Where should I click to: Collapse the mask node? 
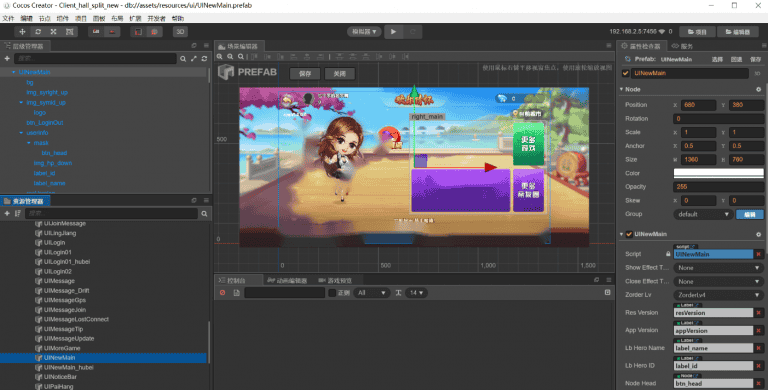(x=29, y=143)
